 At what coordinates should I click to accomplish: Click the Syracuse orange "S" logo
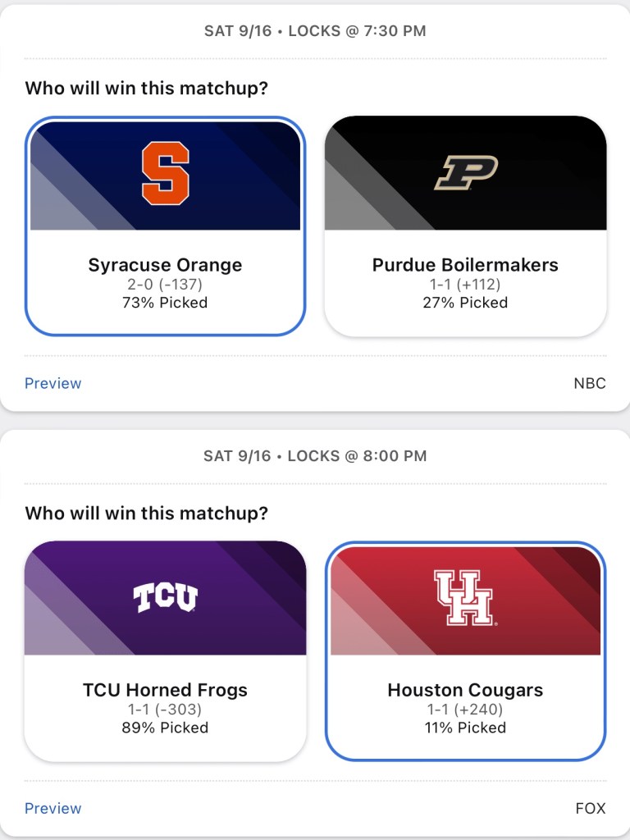(165, 173)
